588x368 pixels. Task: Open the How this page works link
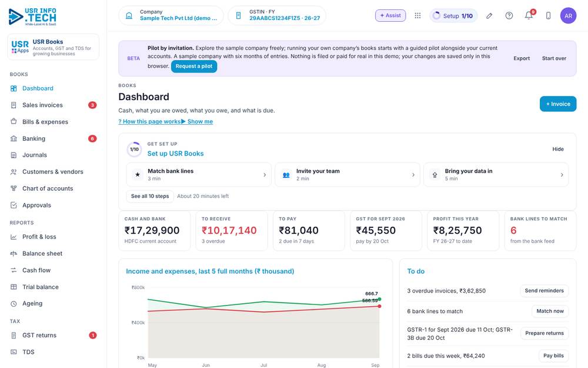[x=149, y=122]
